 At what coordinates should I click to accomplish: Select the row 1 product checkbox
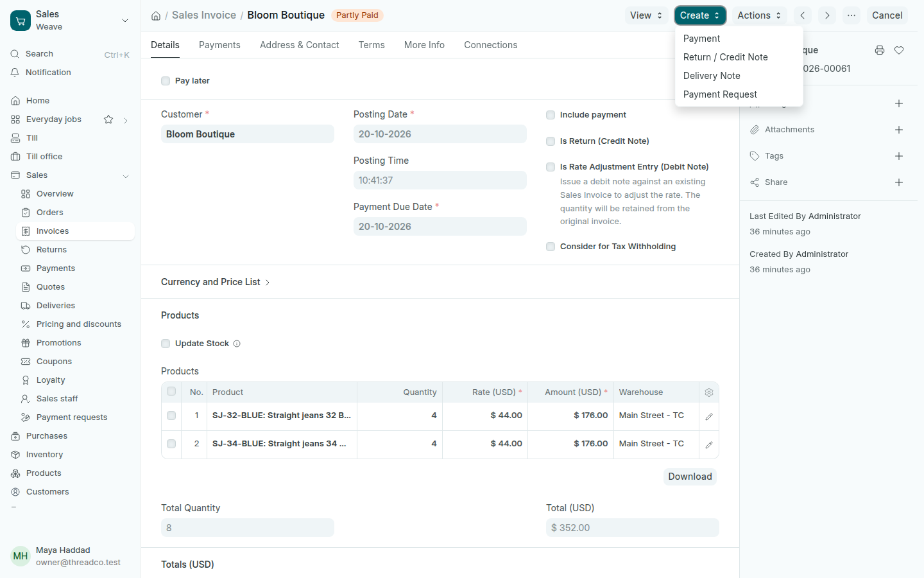[x=171, y=416]
